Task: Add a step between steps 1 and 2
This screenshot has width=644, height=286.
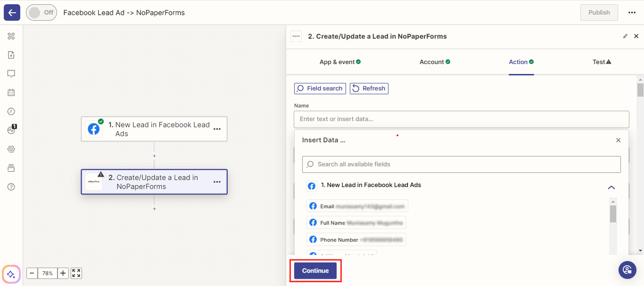Action: 154,155
